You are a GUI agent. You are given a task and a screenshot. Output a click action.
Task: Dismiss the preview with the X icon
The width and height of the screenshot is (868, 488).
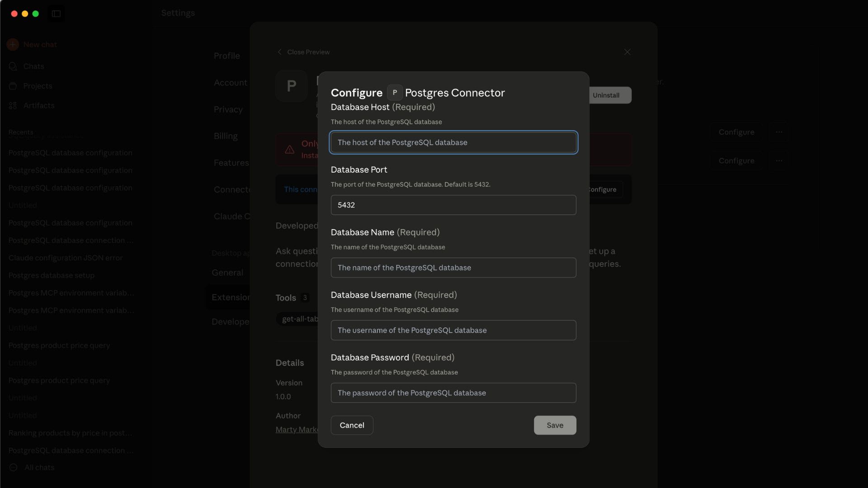point(627,52)
